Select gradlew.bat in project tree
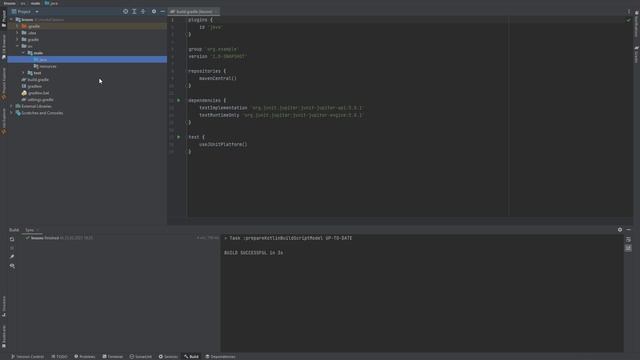Viewport: 640px width, 360px height. point(87,93)
